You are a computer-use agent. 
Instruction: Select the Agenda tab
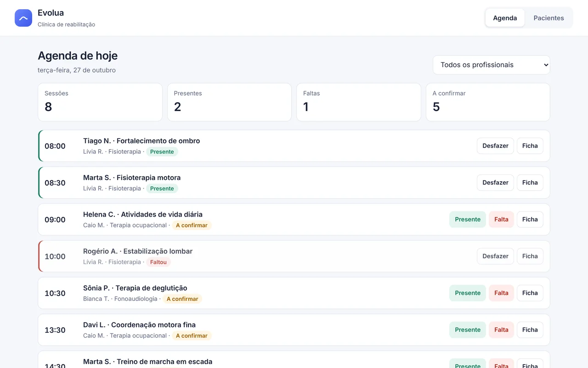(x=505, y=18)
